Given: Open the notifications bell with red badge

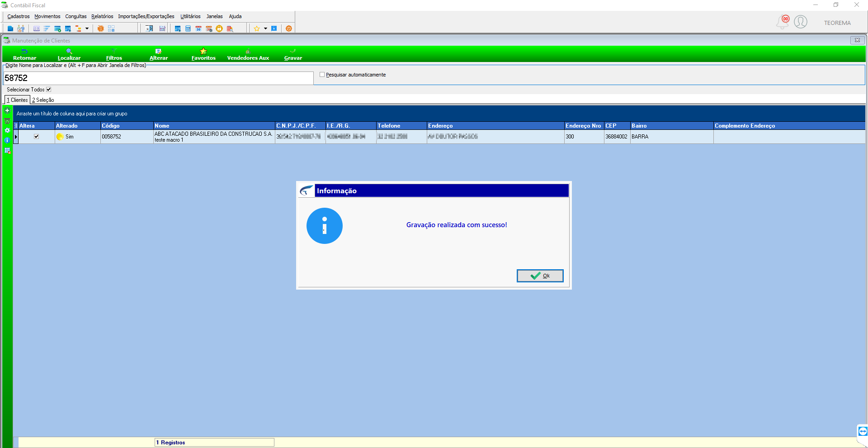Looking at the screenshot, I should [x=783, y=22].
